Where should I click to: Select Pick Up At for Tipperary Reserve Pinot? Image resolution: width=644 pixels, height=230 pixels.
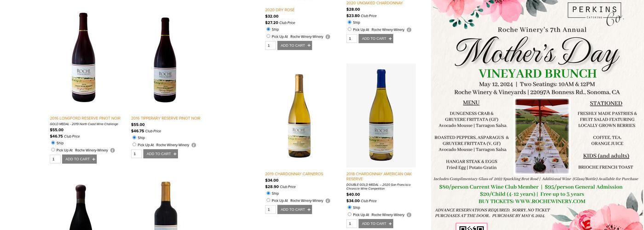(134, 144)
